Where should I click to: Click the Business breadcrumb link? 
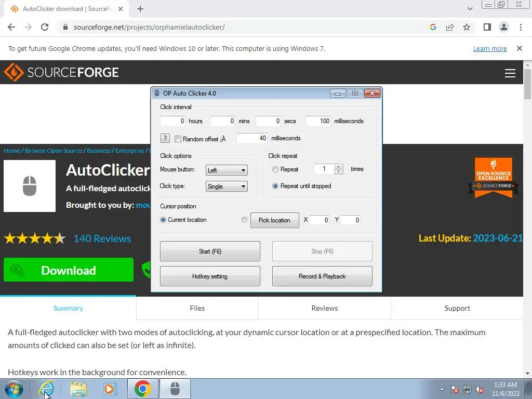[x=99, y=151]
